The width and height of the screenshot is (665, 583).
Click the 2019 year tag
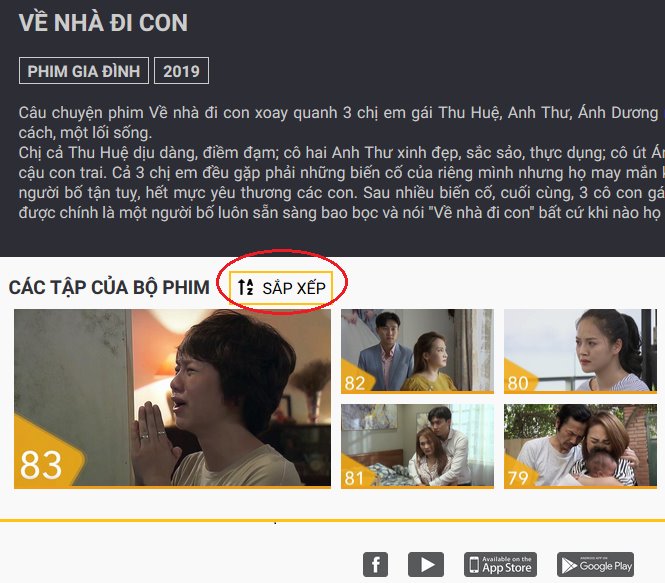[x=181, y=71]
